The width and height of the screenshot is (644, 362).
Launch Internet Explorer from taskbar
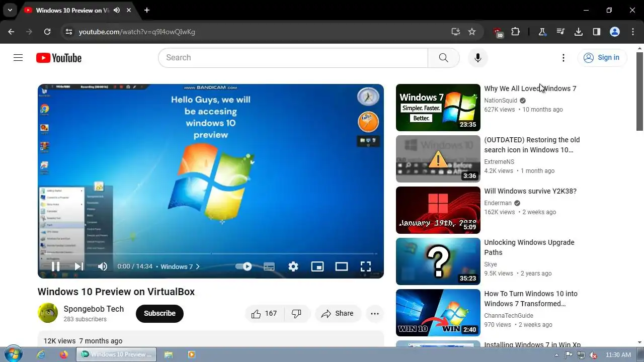[x=41, y=354]
